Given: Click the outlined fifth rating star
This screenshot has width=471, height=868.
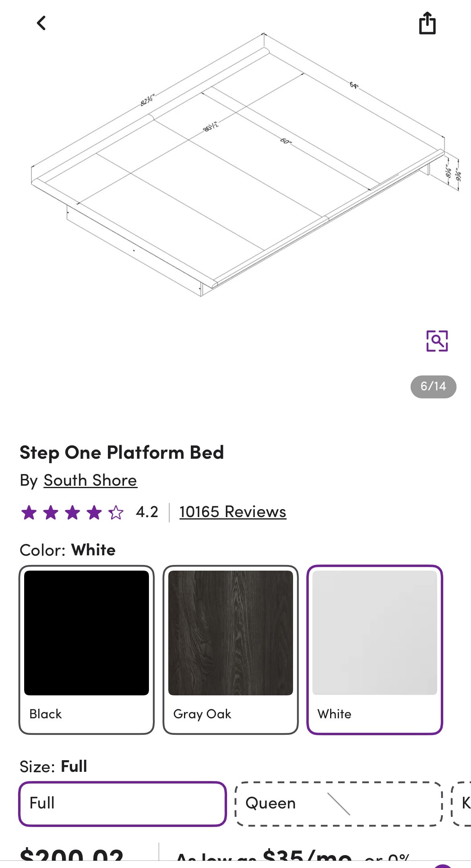Looking at the screenshot, I should tap(116, 513).
